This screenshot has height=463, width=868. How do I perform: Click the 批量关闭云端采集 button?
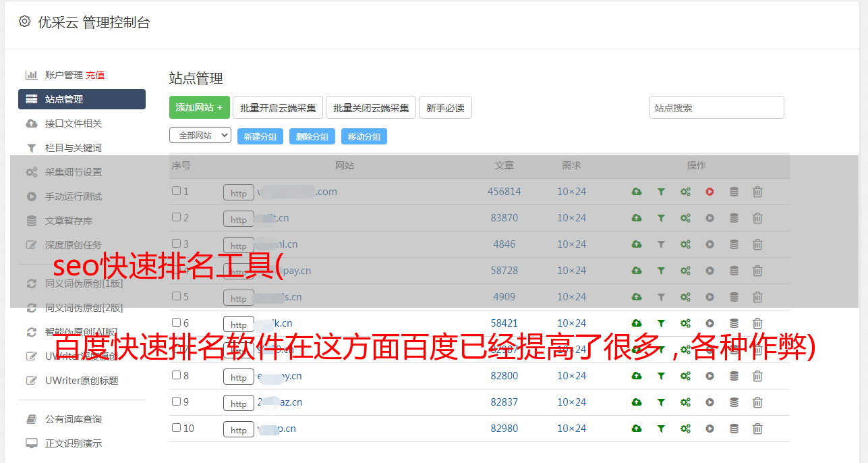[x=371, y=107]
